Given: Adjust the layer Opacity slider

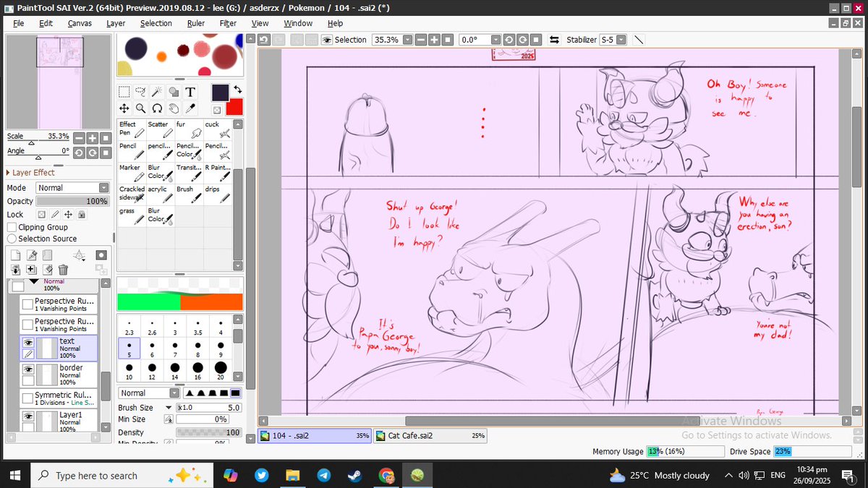Looking at the screenshot, I should click(72, 201).
